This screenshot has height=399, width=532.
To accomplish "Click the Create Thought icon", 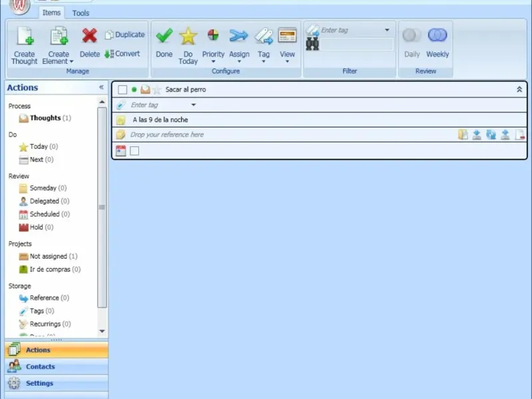I will click(x=25, y=37).
